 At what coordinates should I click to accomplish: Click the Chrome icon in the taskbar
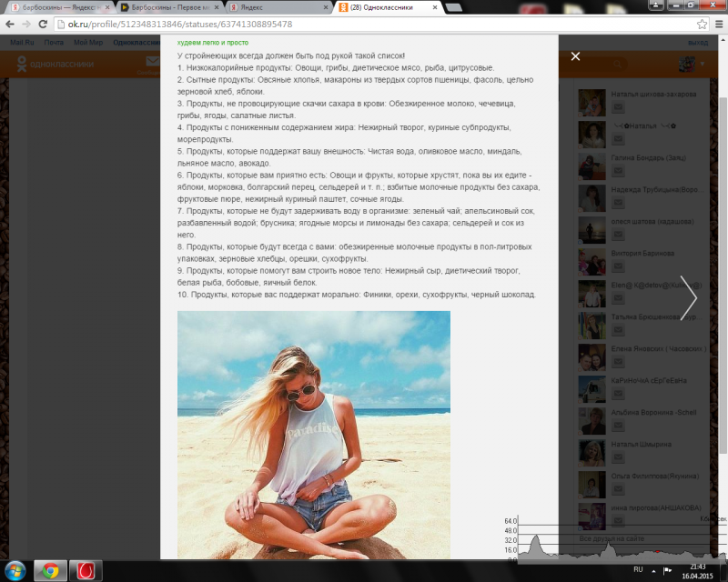pyautogui.click(x=50, y=571)
